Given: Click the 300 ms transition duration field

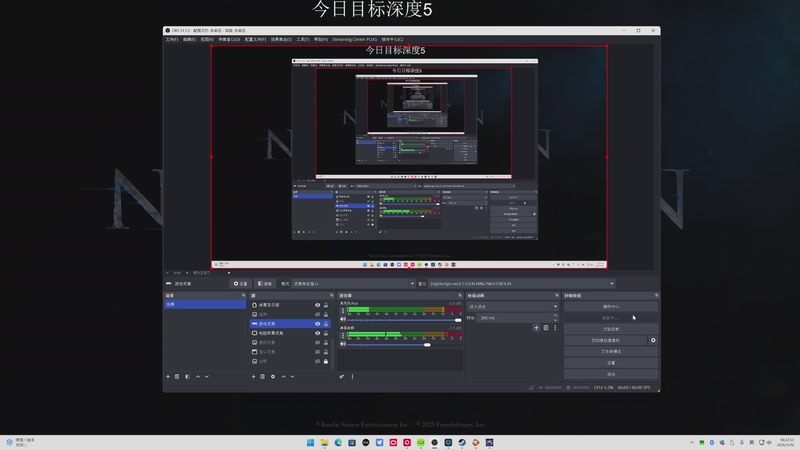Looking at the screenshot, I should coord(516,318).
